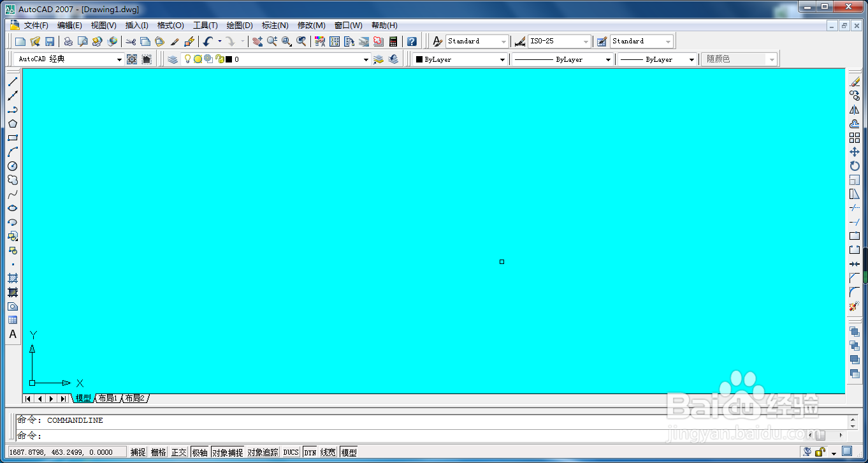Expand the undo history dropdown arrow
The height and width of the screenshot is (463, 868).
coord(220,41)
